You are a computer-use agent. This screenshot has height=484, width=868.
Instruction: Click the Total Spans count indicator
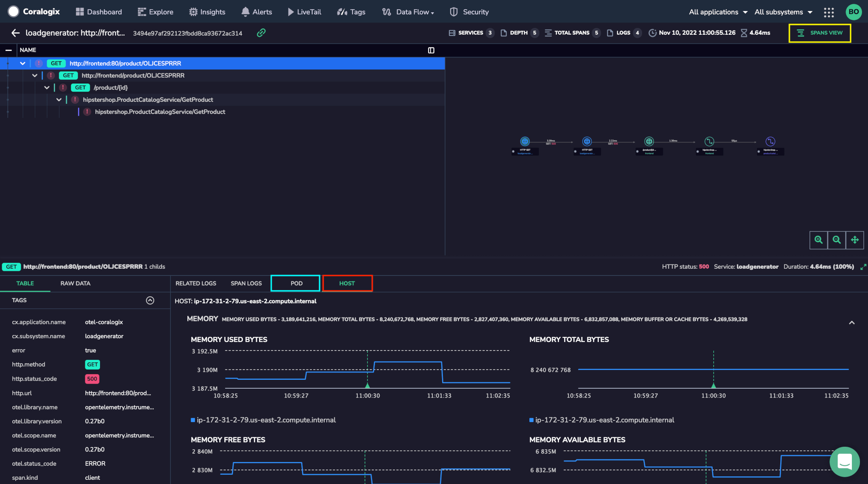click(x=573, y=33)
